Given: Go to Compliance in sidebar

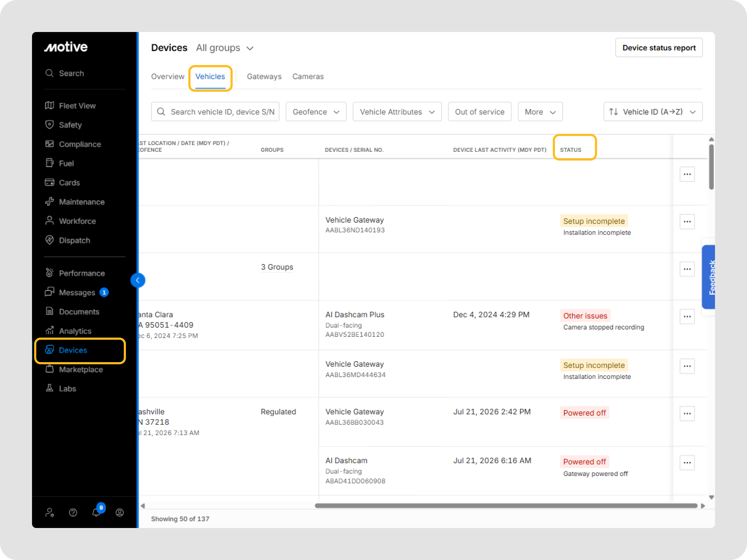Looking at the screenshot, I should [73, 144].
